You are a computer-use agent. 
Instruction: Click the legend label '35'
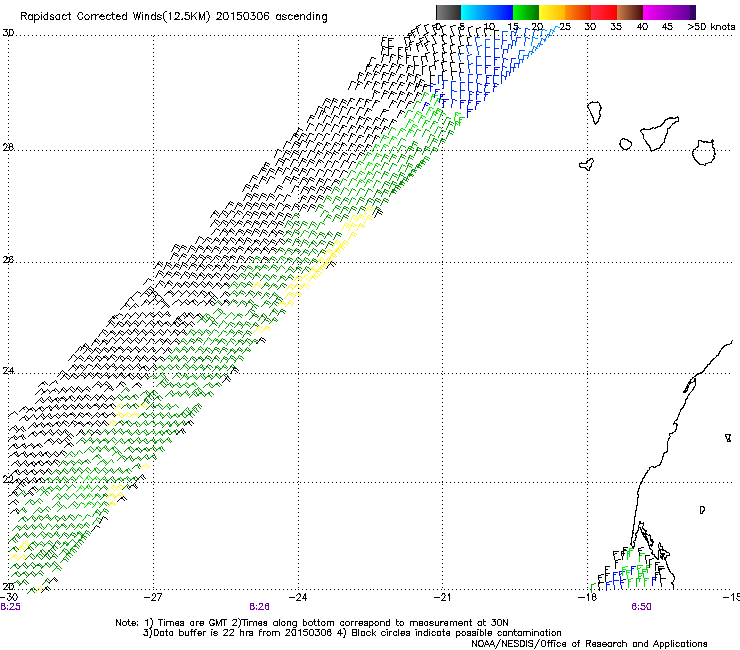[x=616, y=27]
